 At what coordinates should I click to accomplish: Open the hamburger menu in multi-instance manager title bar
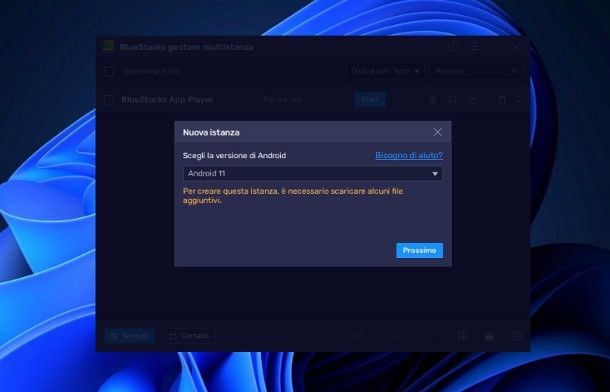point(474,47)
